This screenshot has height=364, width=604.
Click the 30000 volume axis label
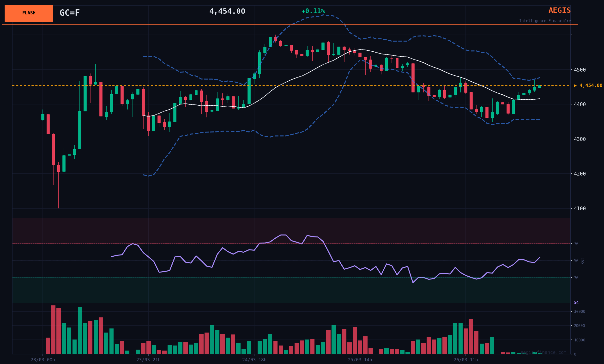(x=579, y=312)
